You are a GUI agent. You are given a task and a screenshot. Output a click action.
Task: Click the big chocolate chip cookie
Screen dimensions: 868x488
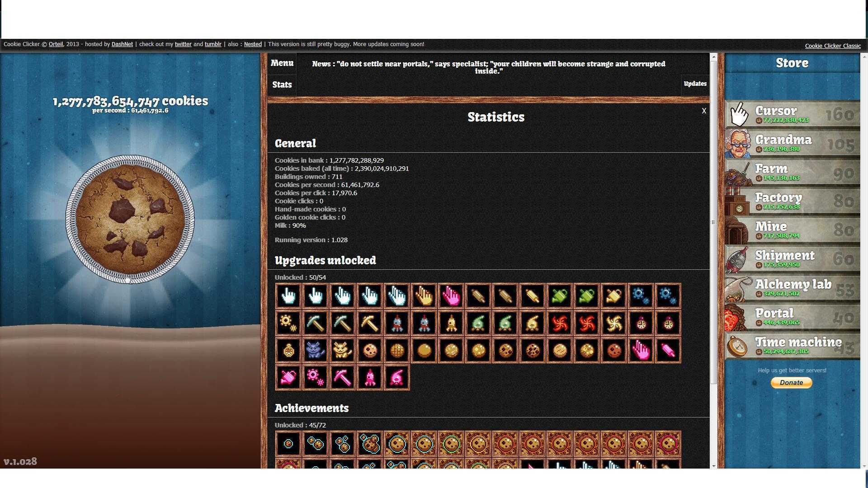coord(130,219)
